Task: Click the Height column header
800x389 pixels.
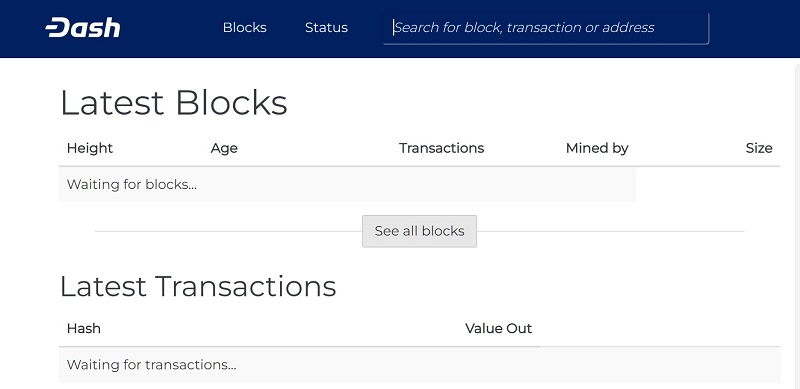Action: [90, 148]
